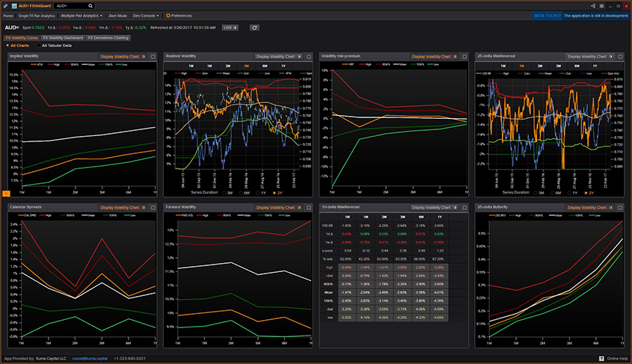The width and height of the screenshot is (632, 364).
Task: Maximize the Implied Volatility panel
Action: coord(153,56)
